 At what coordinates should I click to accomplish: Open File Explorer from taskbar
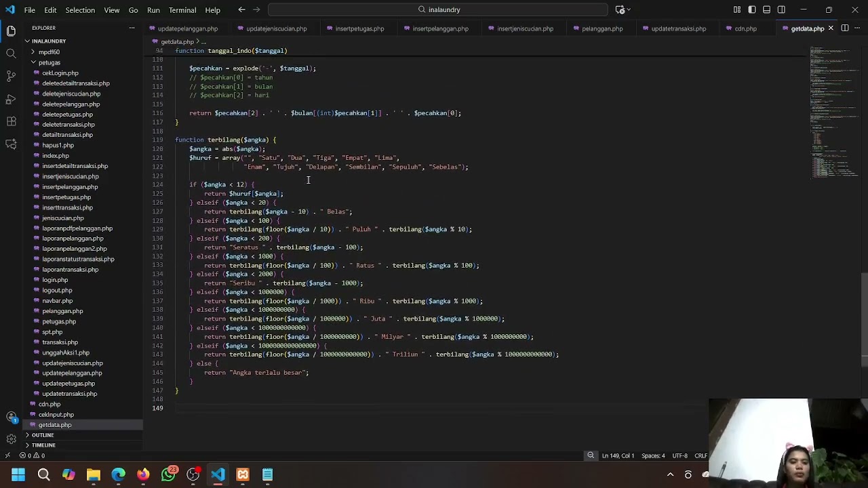tap(94, 474)
